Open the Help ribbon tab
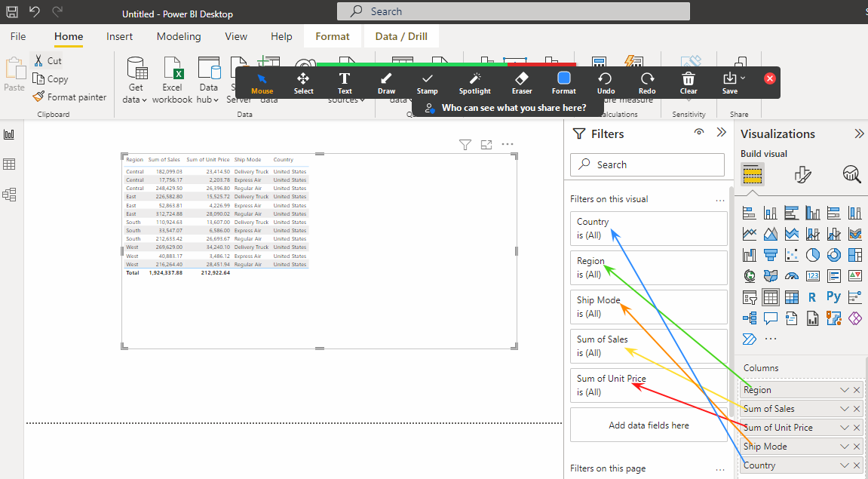868x479 pixels. (x=281, y=36)
